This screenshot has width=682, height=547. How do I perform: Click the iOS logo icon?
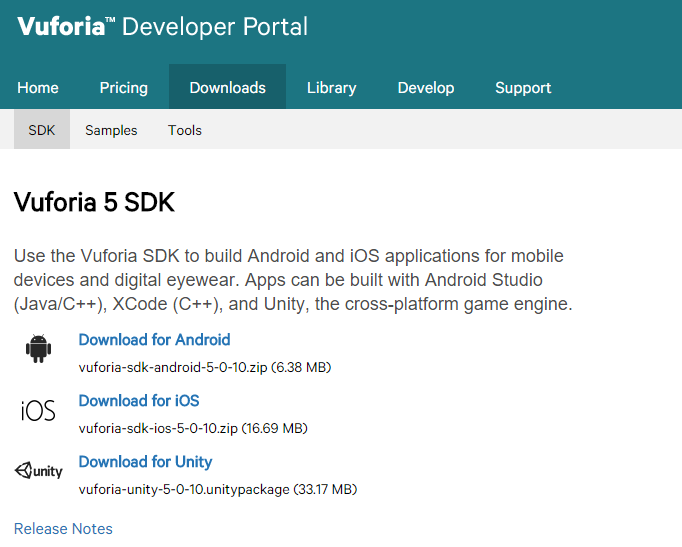(38, 410)
